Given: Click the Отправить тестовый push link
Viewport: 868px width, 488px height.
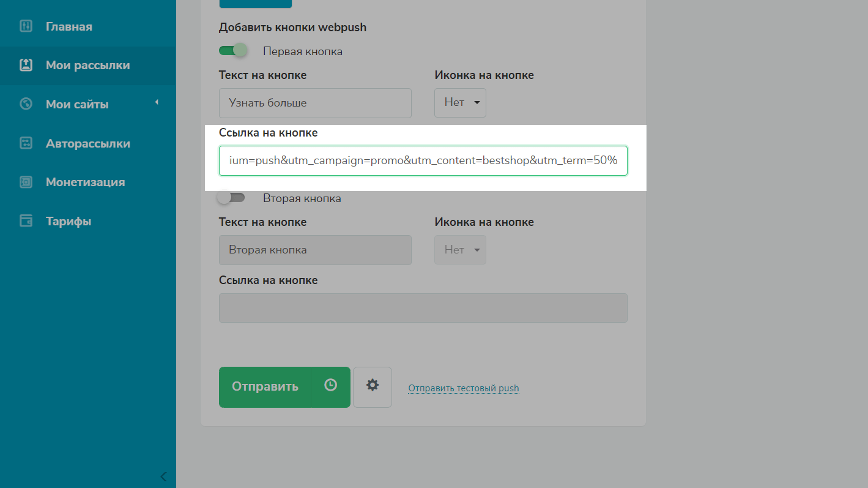Looking at the screenshot, I should [463, 388].
